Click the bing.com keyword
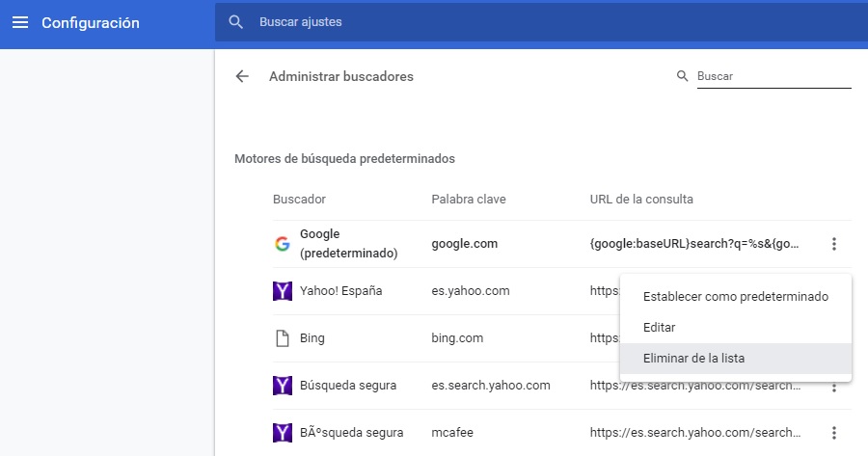 coord(457,338)
